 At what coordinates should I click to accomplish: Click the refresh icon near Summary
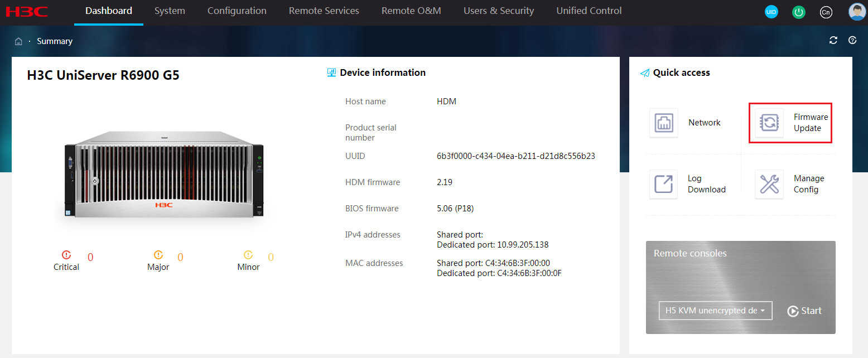pyautogui.click(x=833, y=40)
